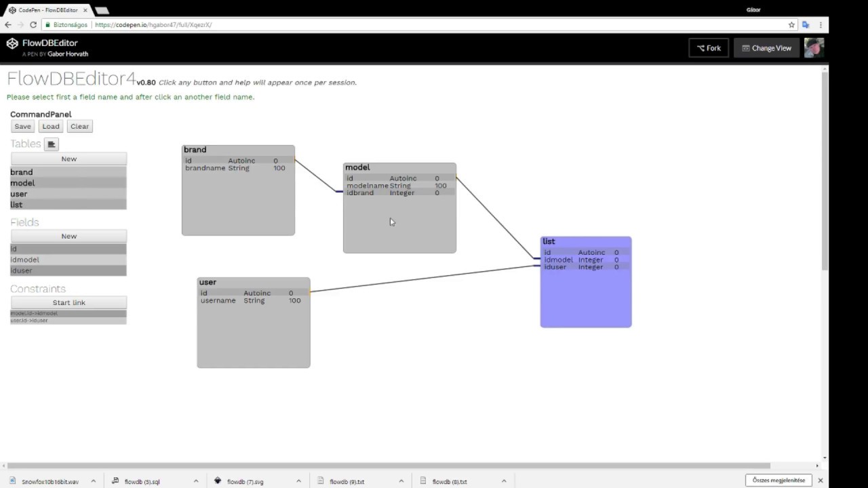Create a new table with Tables New button
The image size is (868, 488).
[68, 159]
